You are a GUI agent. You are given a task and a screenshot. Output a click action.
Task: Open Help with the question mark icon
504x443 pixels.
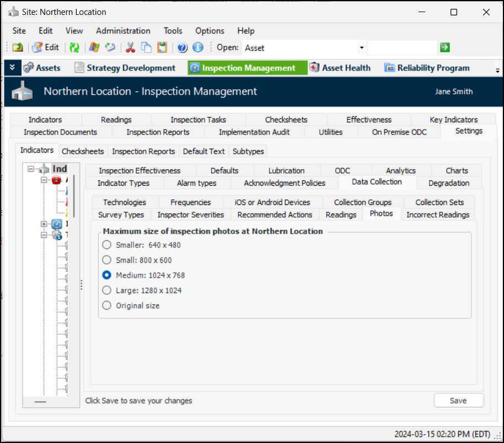[183, 47]
